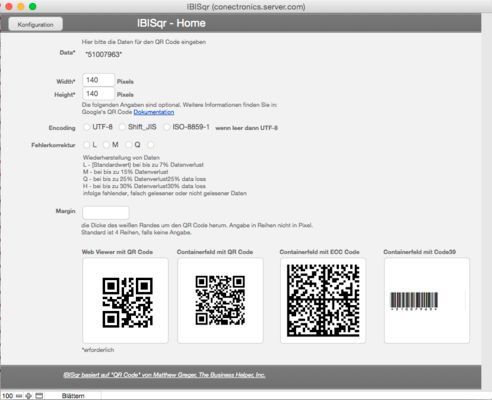Image resolution: width=492 pixels, height=400 pixels.
Task: Click the 'Containerfeld mit QR Code' label
Action: click(x=215, y=252)
